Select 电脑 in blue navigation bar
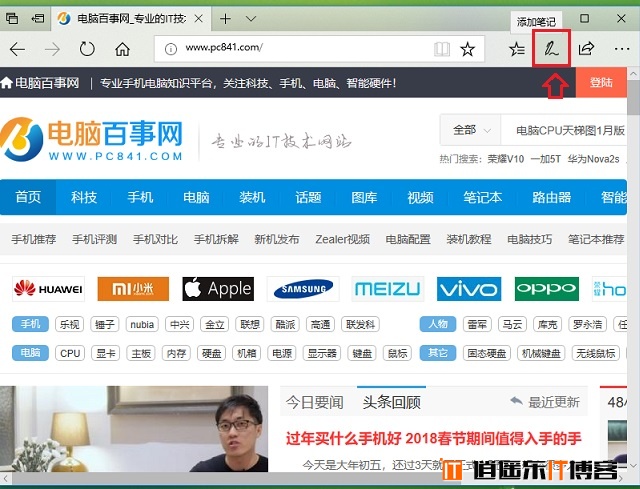The height and width of the screenshot is (489, 640). pos(196,197)
